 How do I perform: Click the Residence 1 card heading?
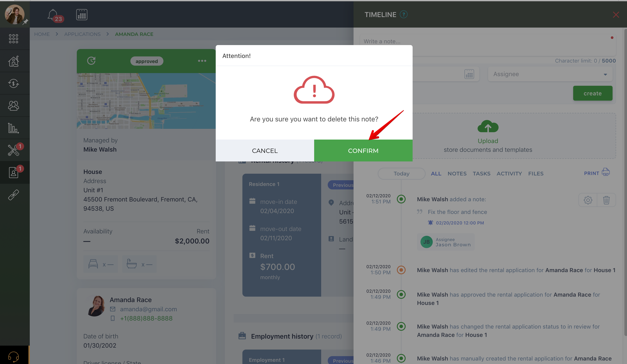pyautogui.click(x=264, y=184)
